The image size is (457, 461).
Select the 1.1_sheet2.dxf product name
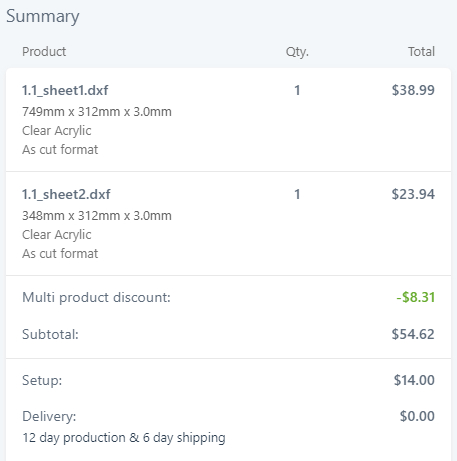pyautogui.click(x=66, y=194)
